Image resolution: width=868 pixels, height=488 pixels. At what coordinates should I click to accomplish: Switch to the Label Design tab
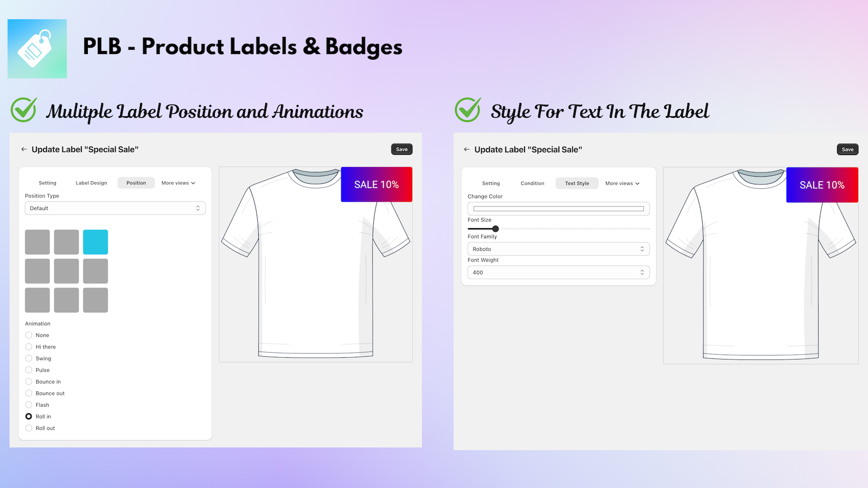[x=91, y=183]
